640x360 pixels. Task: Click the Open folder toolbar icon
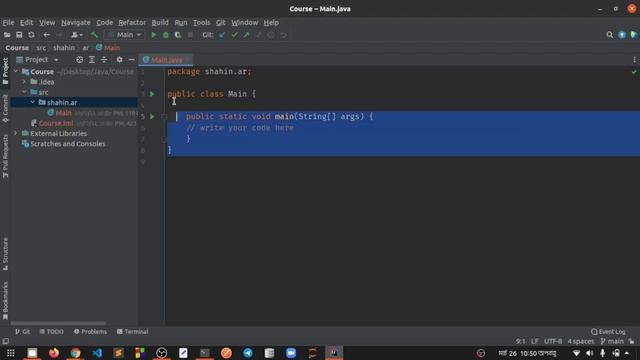[x=7, y=35]
